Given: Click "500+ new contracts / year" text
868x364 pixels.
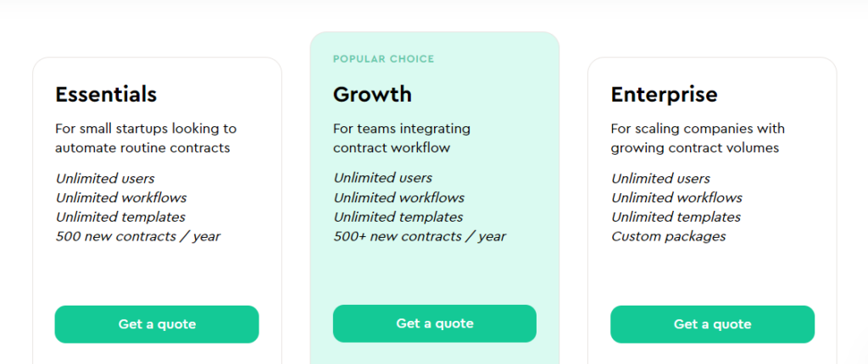Looking at the screenshot, I should (419, 236).
